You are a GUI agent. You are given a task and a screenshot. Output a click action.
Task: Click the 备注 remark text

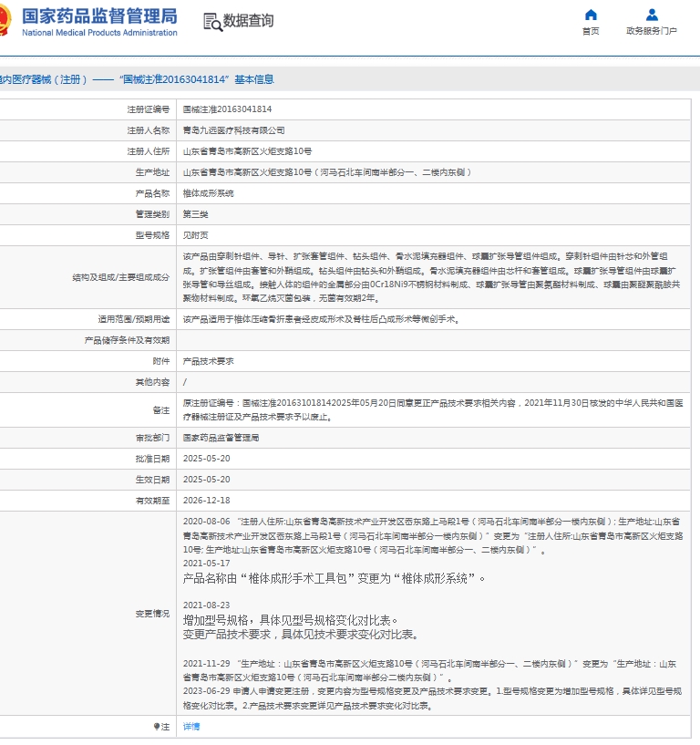tap(433, 410)
